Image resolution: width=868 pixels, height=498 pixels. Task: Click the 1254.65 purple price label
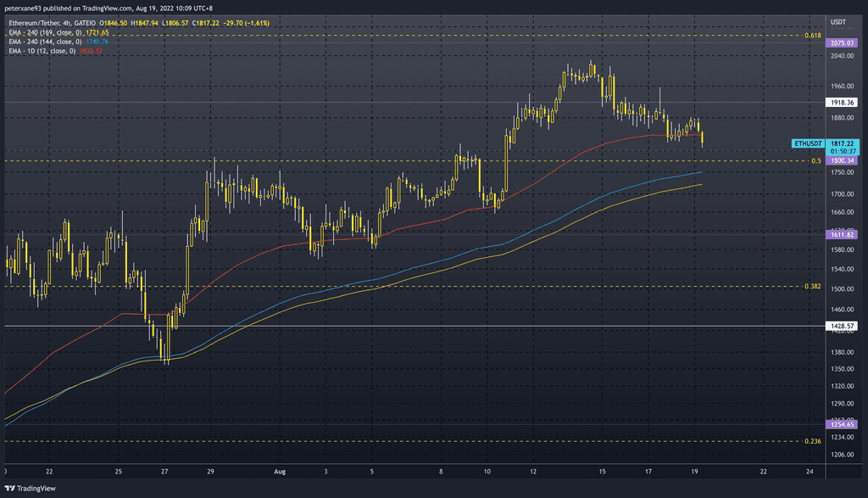pos(842,424)
